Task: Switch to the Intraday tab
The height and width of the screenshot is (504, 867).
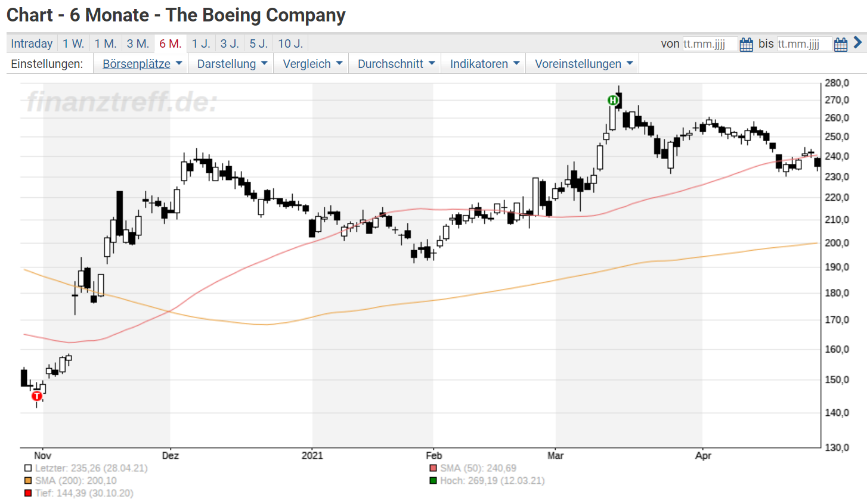Action: 32,43
